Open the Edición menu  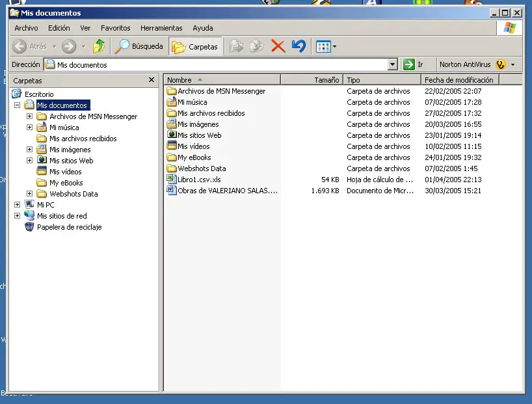59,28
